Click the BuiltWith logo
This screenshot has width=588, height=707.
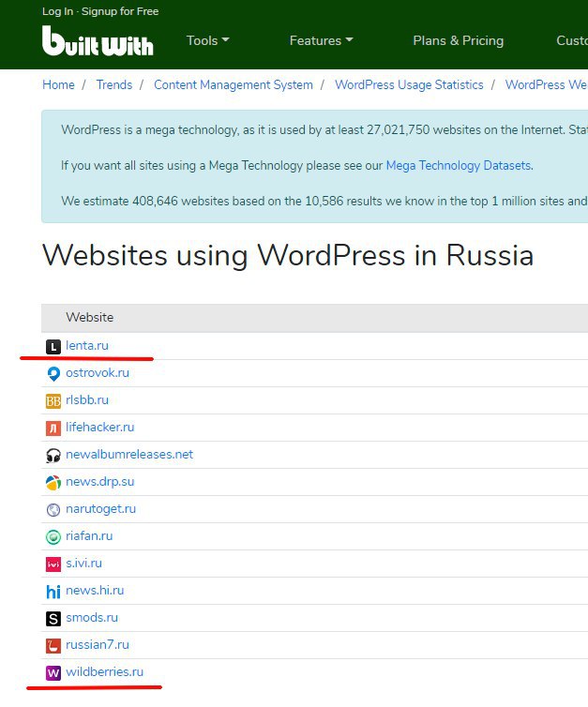coord(98,40)
